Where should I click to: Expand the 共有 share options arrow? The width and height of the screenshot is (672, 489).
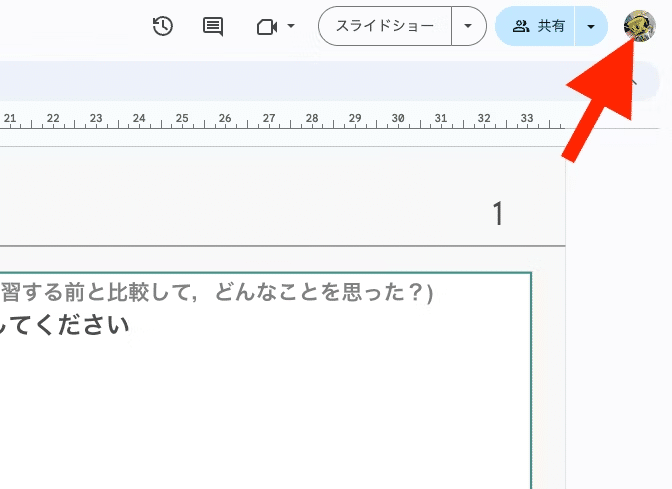tap(591, 26)
